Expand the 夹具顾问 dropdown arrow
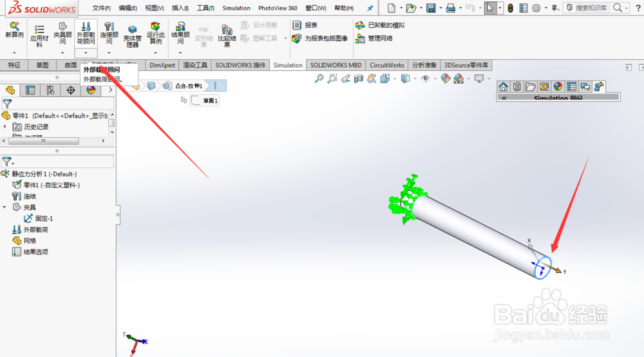Viewport: 644px width, 357px height. 62,53
